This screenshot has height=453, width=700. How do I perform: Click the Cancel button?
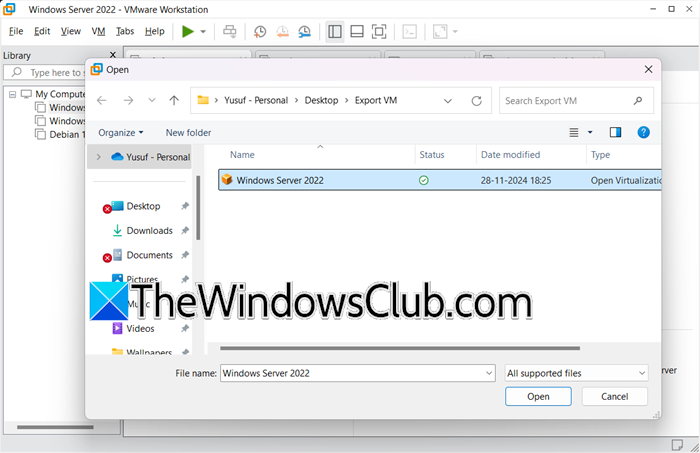(x=614, y=397)
